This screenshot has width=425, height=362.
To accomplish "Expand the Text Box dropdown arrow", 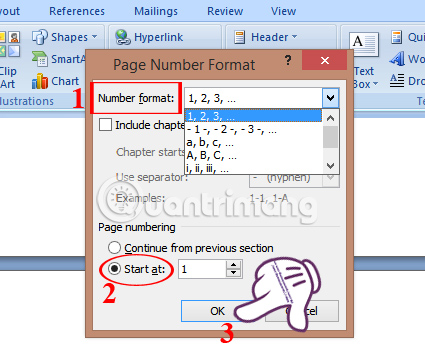I will click(375, 84).
